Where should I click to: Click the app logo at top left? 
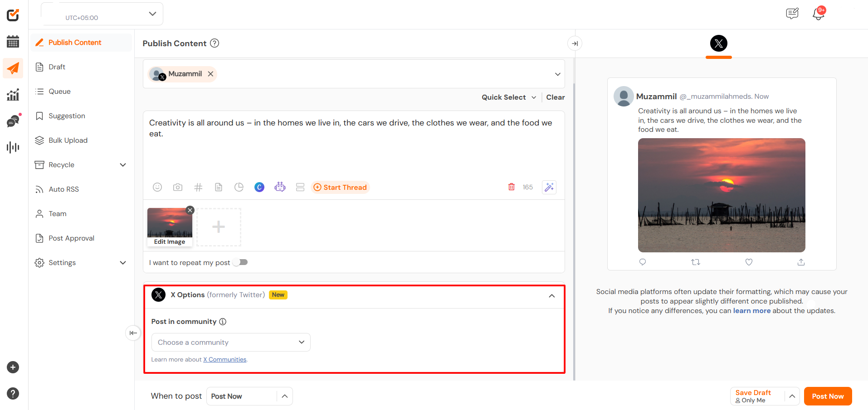click(13, 15)
